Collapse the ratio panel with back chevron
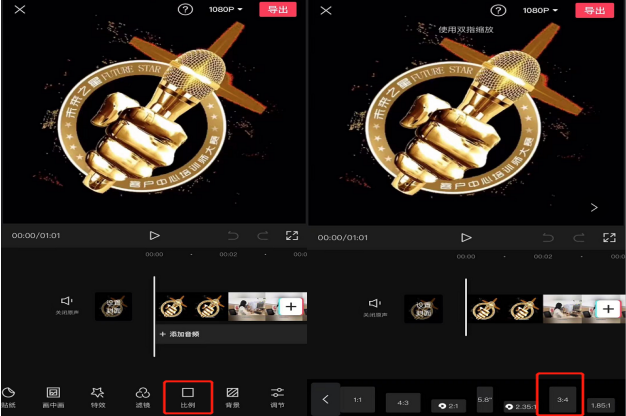The height and width of the screenshot is (416, 626). 324,399
